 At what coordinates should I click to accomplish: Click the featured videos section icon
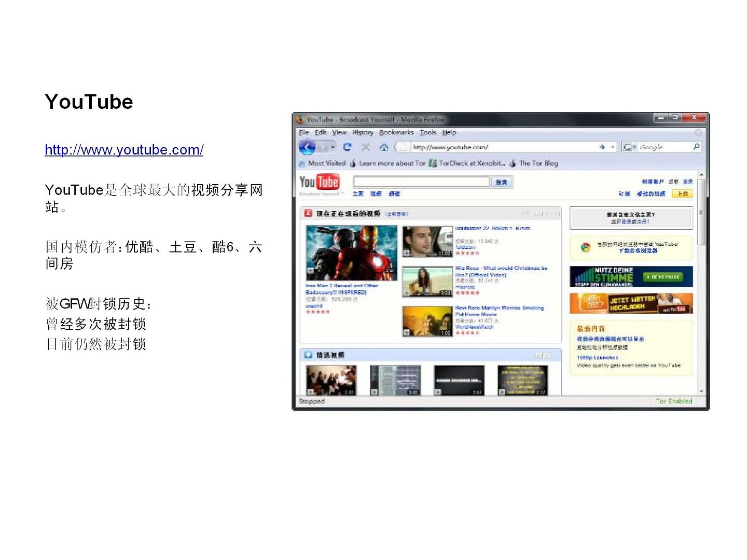click(x=308, y=355)
